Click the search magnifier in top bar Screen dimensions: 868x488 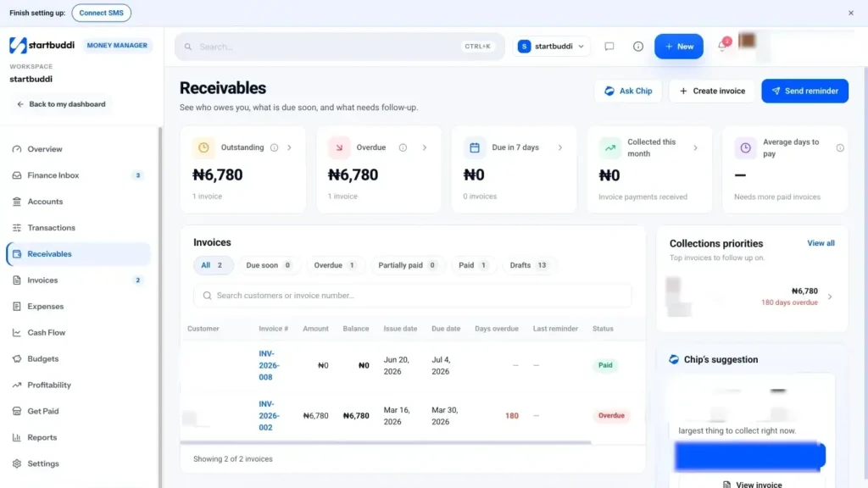(188, 47)
